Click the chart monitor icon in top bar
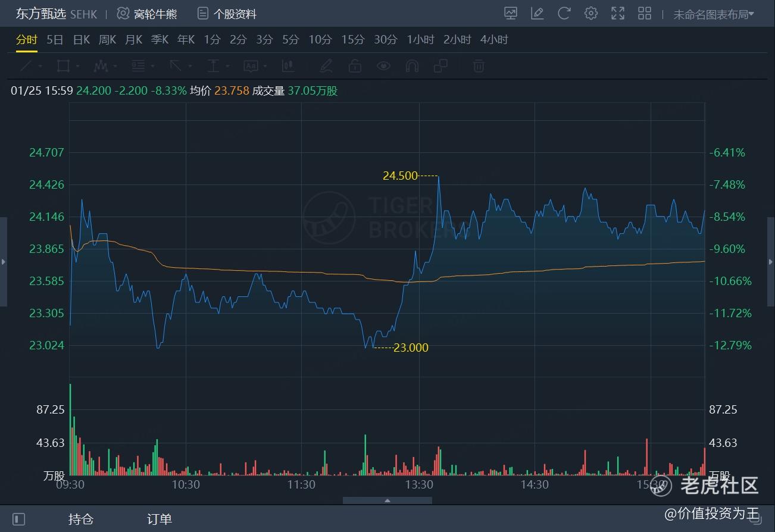 pyautogui.click(x=511, y=13)
